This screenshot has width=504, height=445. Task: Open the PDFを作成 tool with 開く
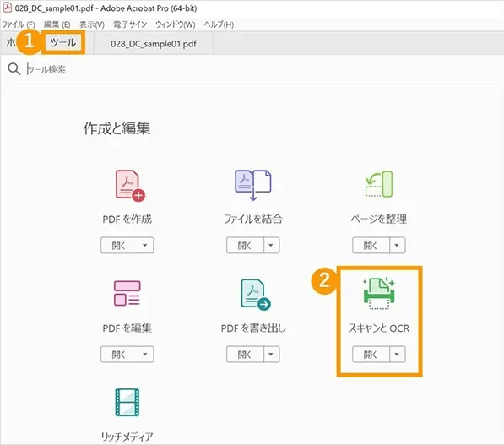coord(119,246)
